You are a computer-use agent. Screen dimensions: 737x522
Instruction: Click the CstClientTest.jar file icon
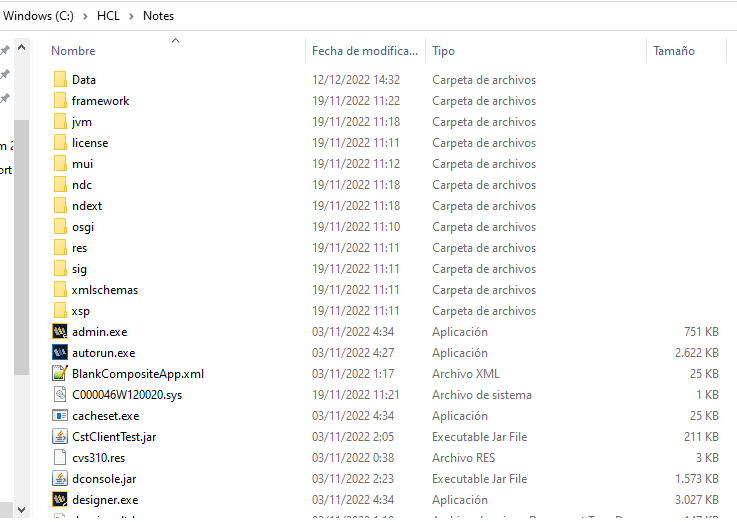coord(60,437)
